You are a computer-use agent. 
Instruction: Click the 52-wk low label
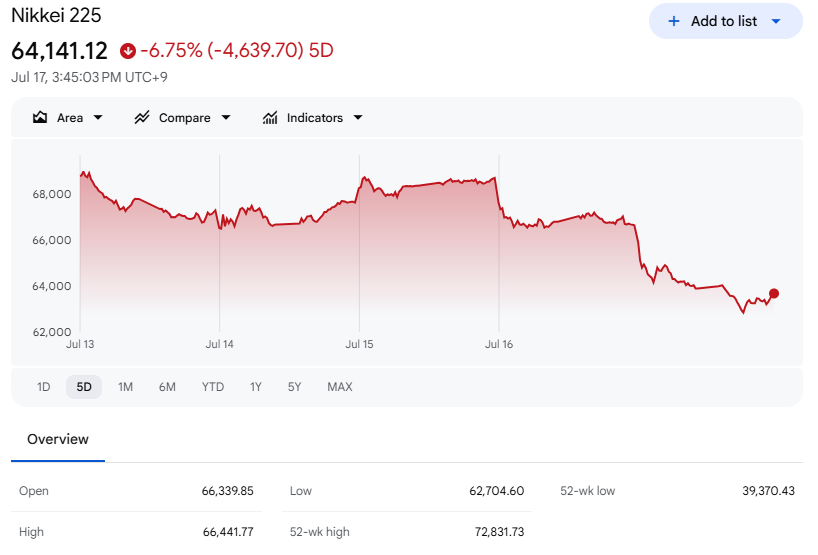588,491
